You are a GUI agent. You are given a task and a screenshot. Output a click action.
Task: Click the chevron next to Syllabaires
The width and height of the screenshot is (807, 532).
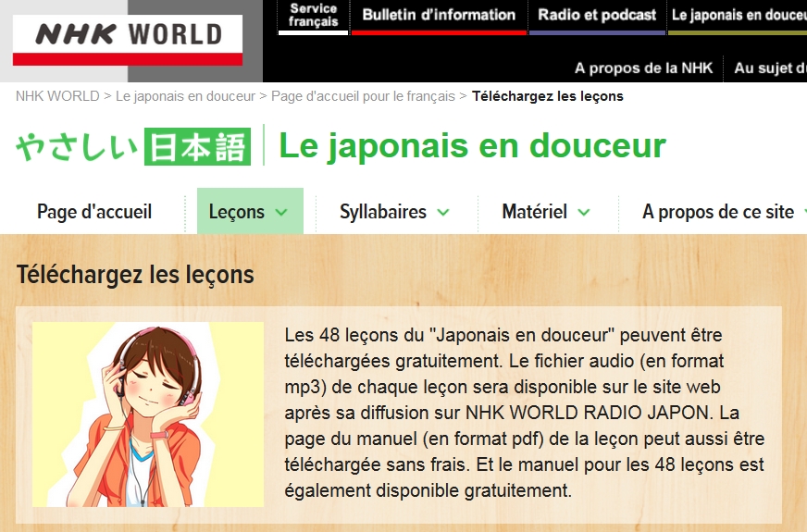point(443,213)
